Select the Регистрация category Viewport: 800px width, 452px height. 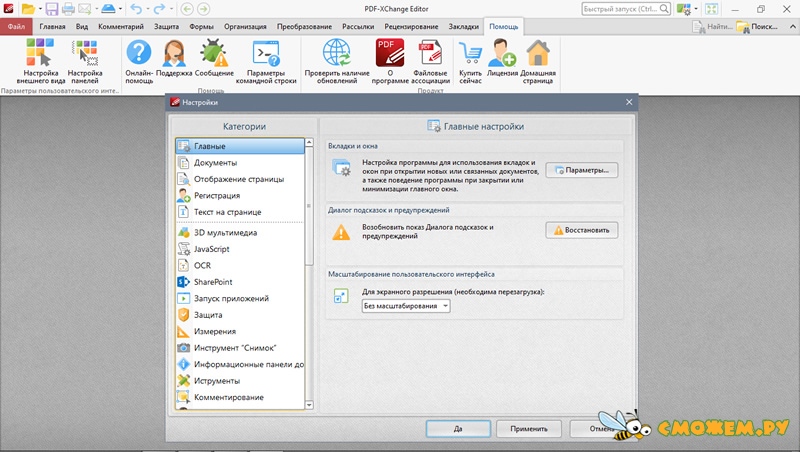pos(240,195)
